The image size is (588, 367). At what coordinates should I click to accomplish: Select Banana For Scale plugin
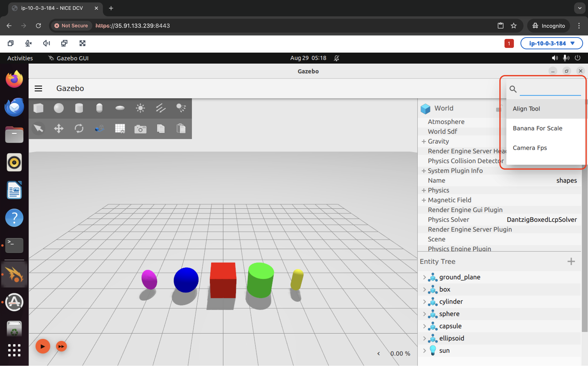[537, 128]
